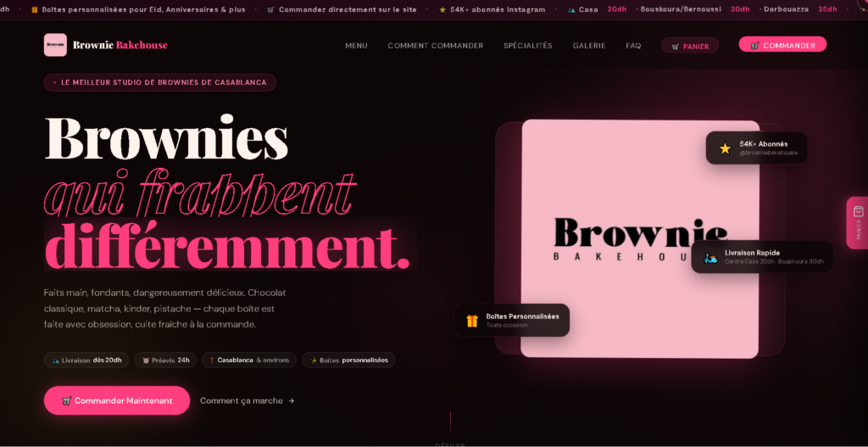This screenshot has width=868, height=447.
Task: Click the cart icon inside header PANIER button
Action: point(676,47)
